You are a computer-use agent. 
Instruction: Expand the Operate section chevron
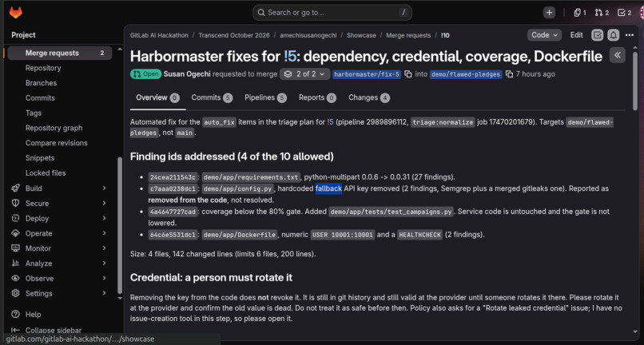(x=104, y=233)
